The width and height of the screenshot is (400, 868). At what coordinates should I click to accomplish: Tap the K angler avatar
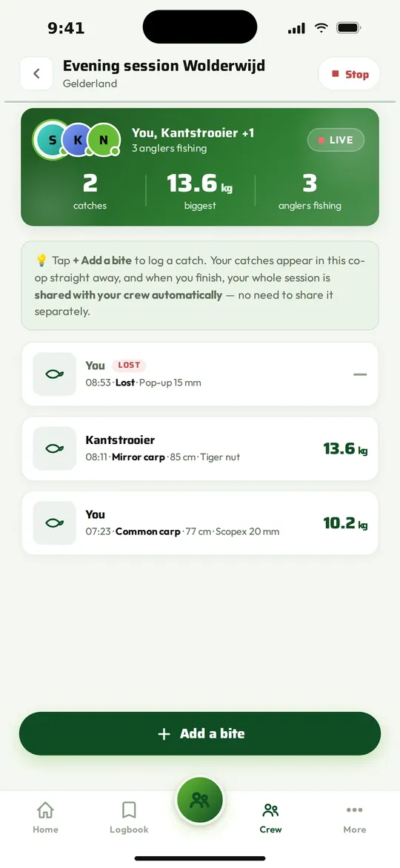(x=78, y=140)
